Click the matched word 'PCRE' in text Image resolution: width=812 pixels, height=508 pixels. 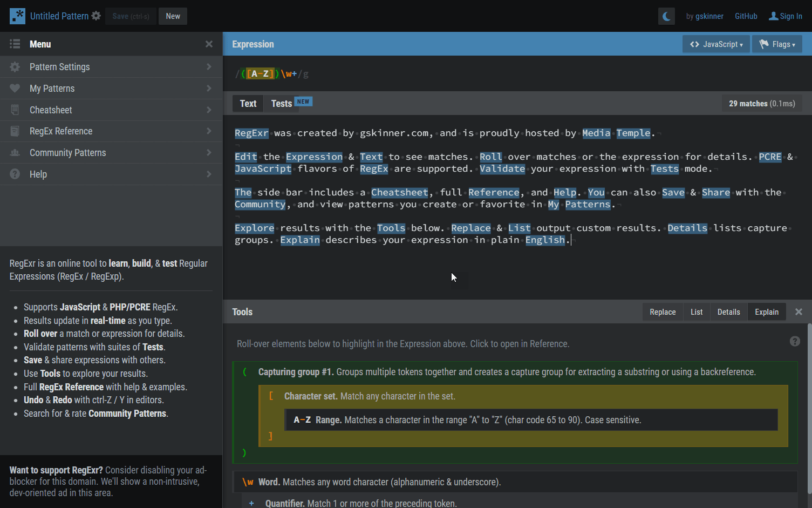[x=770, y=157]
